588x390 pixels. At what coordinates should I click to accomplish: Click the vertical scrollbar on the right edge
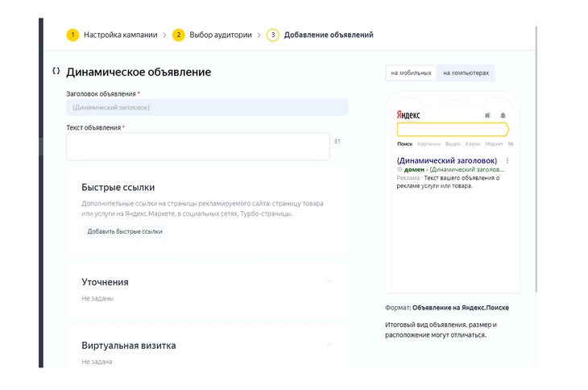point(537,159)
